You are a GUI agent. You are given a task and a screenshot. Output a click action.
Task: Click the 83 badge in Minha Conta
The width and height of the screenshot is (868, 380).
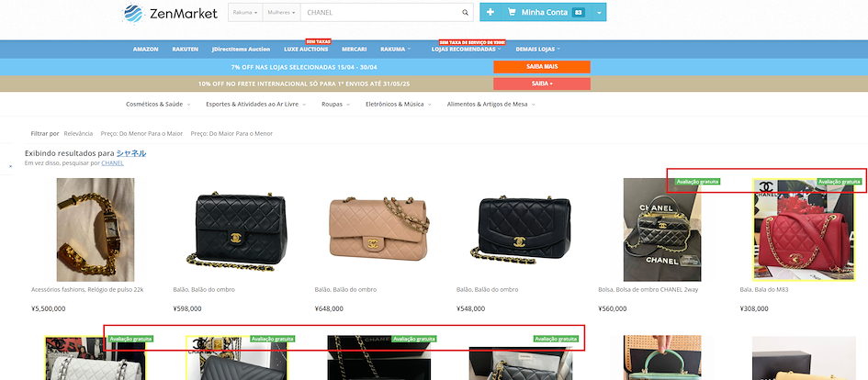[x=579, y=12]
